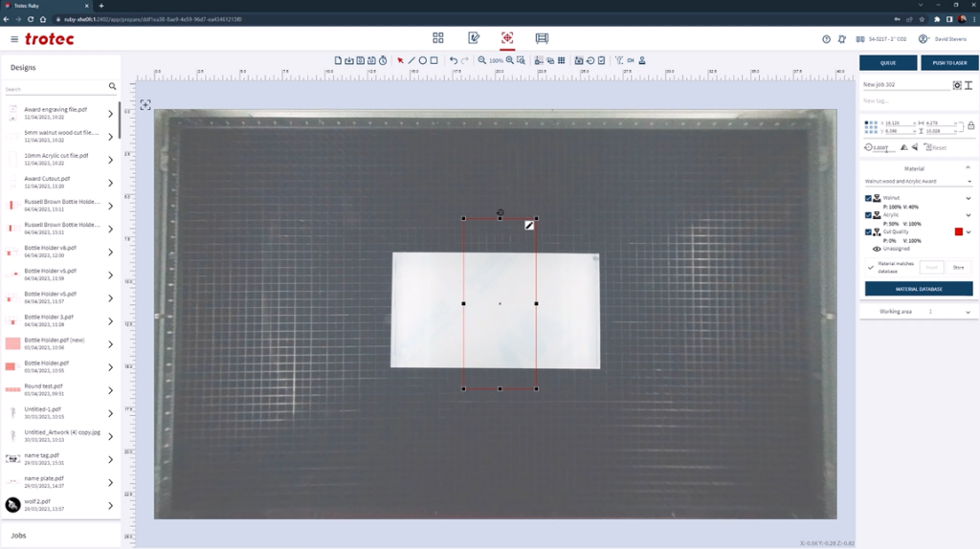Viewport: 980px width, 549px height.
Task: Click the zoom out magnifier
Action: (483, 60)
